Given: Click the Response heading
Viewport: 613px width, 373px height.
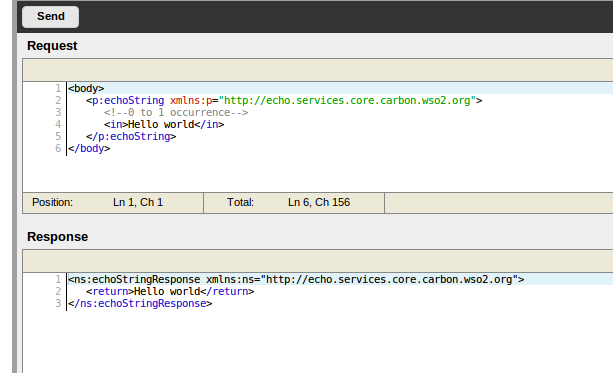Looking at the screenshot, I should tap(57, 237).
